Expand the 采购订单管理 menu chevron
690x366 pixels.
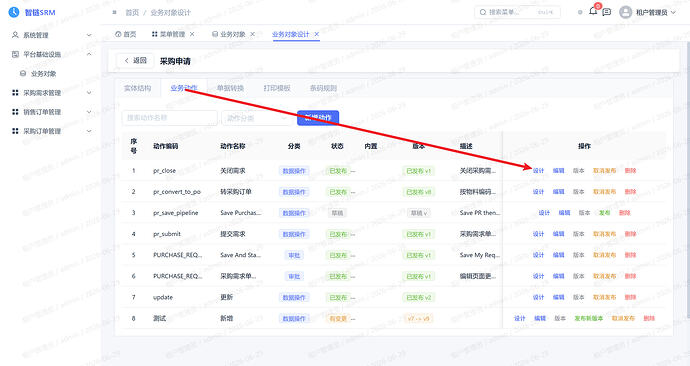[x=89, y=131]
